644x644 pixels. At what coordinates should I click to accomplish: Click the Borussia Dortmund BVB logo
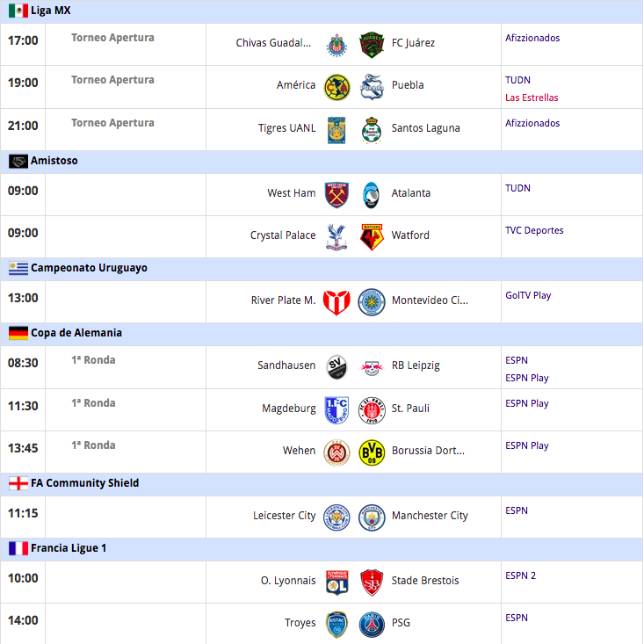[372, 452]
